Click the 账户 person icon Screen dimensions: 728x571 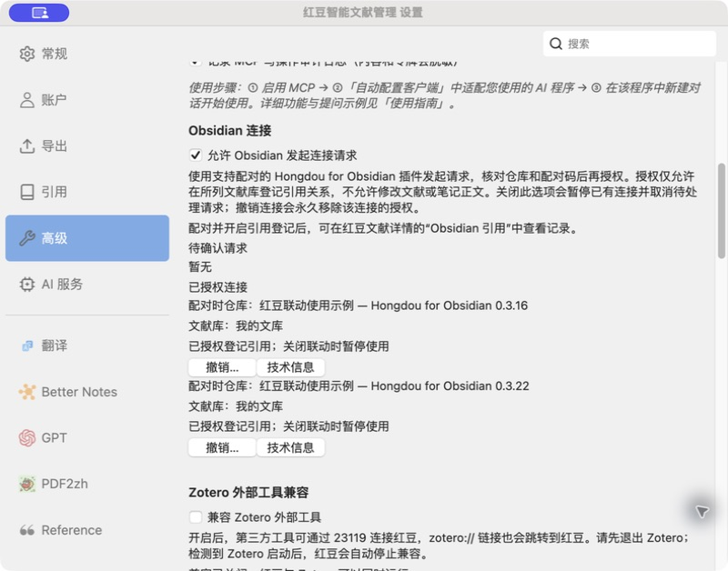tap(27, 100)
